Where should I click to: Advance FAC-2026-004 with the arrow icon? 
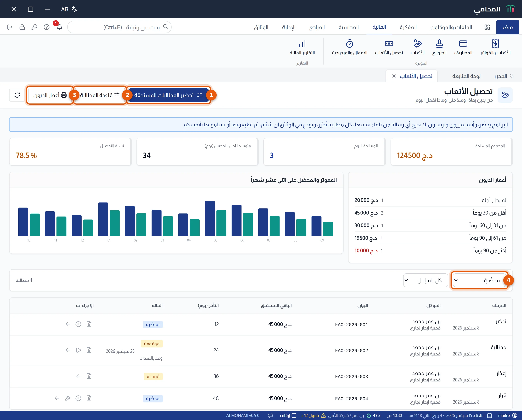pyautogui.click(x=57, y=398)
